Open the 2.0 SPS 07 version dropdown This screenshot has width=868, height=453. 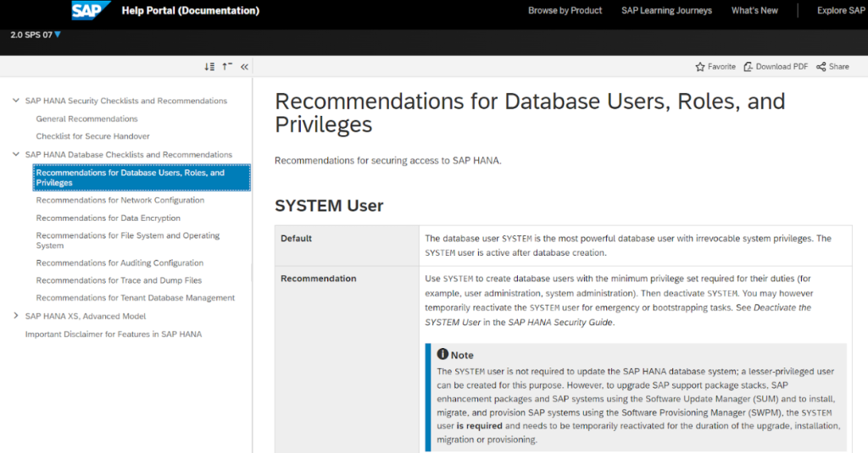coord(36,35)
